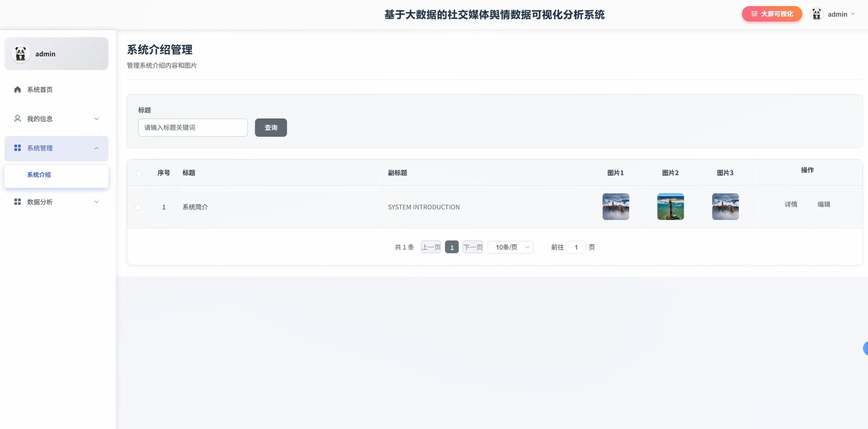868x429 pixels.
Task: Click the SYSTEM INTRODUCTION subtitle cell
Action: 424,207
